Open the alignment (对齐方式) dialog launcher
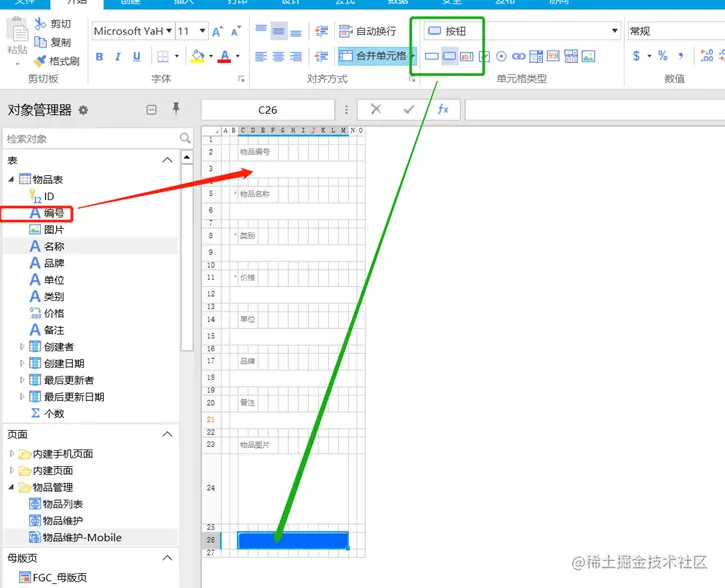 click(x=412, y=80)
